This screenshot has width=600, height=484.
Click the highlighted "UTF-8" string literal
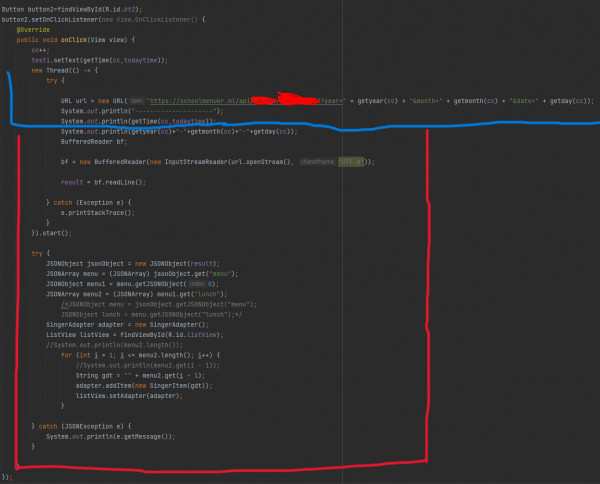coord(351,162)
